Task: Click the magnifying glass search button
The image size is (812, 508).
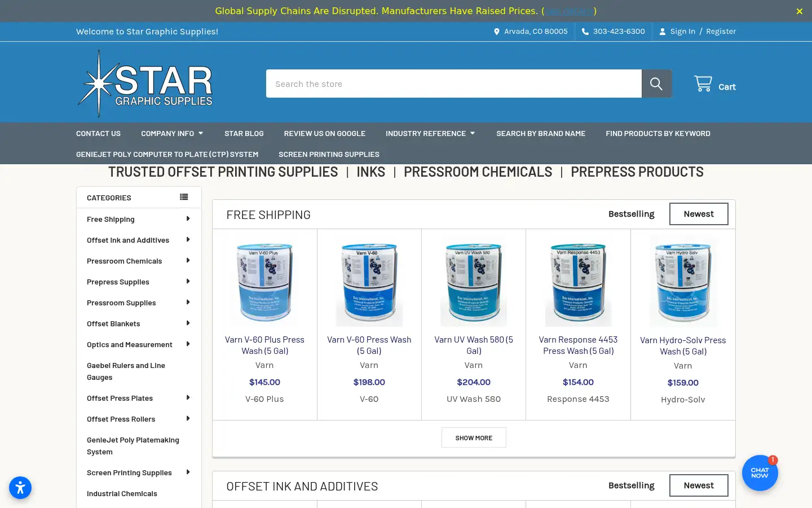Action: point(656,84)
